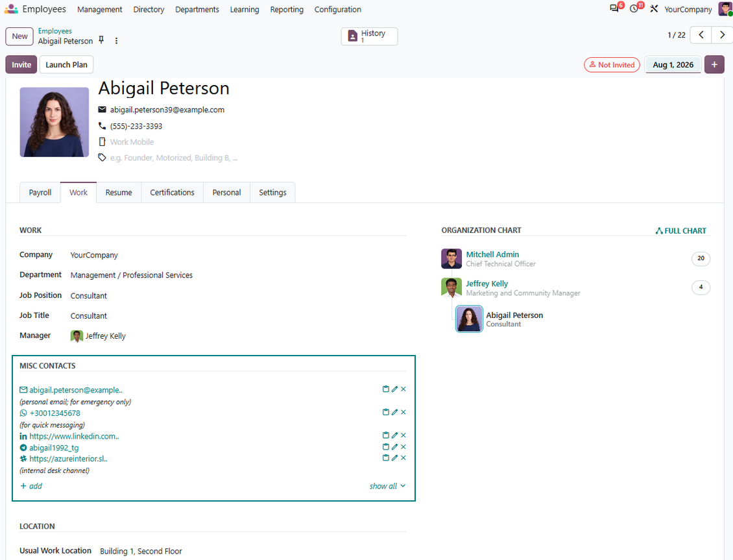The height and width of the screenshot is (560, 733).
Task: Open the three-dot actions menu
Action: click(116, 41)
